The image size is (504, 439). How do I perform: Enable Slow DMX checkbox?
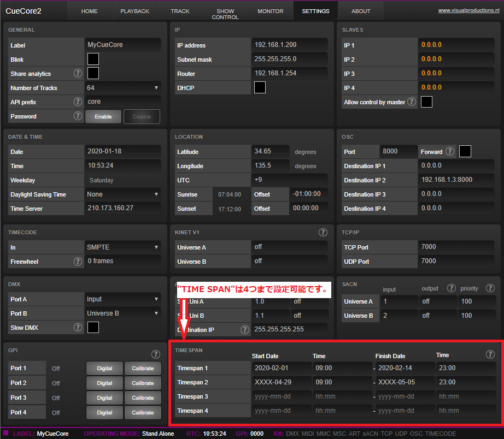coord(93,328)
